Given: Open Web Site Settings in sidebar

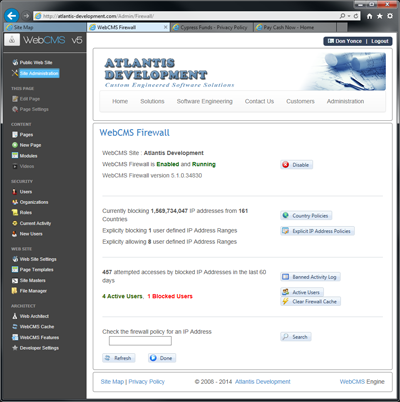Looking at the screenshot, I should (x=34, y=259).
